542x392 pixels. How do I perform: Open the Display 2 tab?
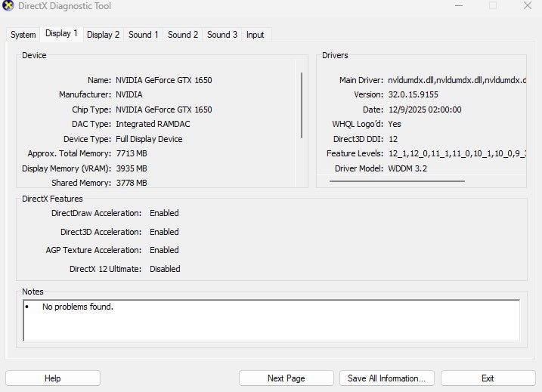click(103, 35)
